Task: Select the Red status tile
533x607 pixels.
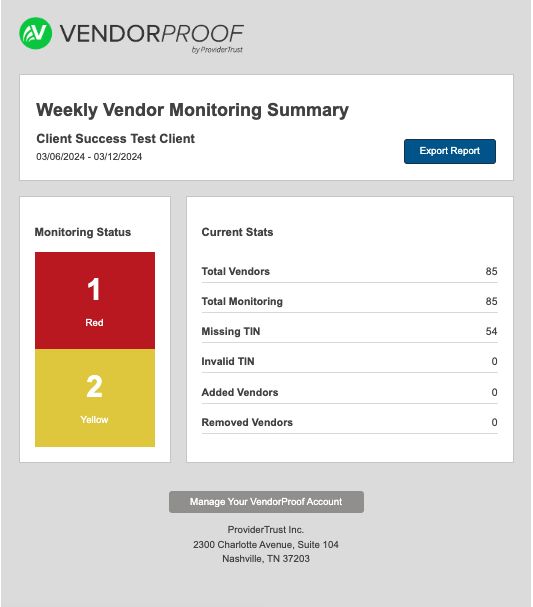Action: coord(95,300)
